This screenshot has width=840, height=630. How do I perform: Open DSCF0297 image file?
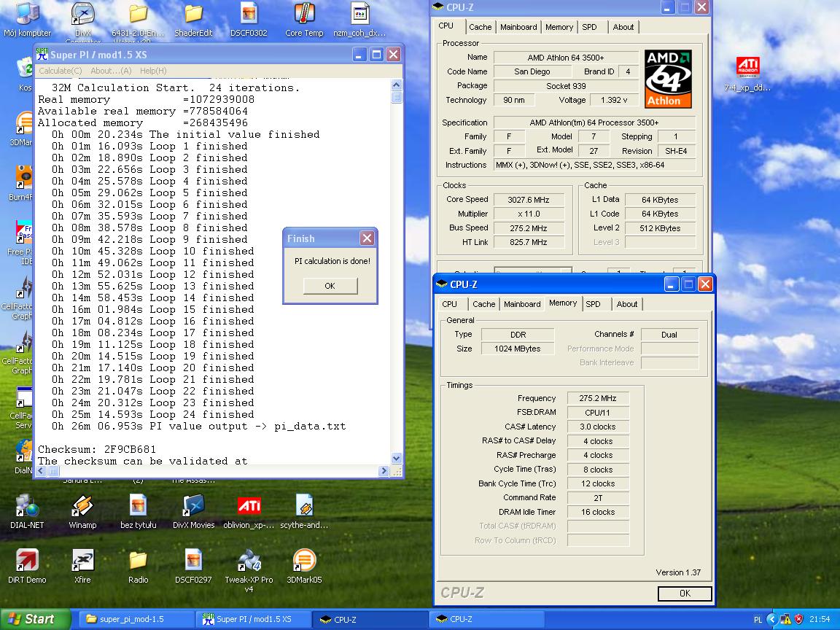(x=193, y=566)
